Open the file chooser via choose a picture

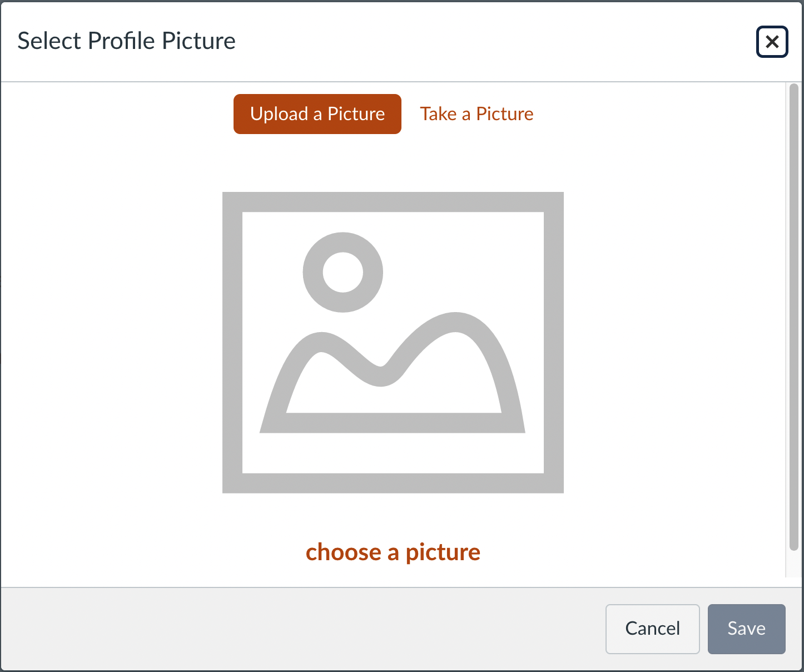click(x=393, y=552)
